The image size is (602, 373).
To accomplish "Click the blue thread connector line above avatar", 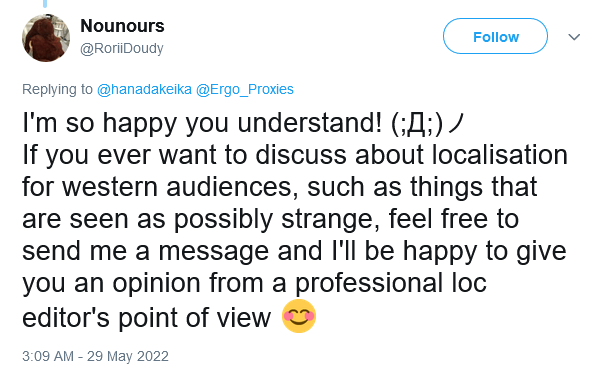I will 45,3.
